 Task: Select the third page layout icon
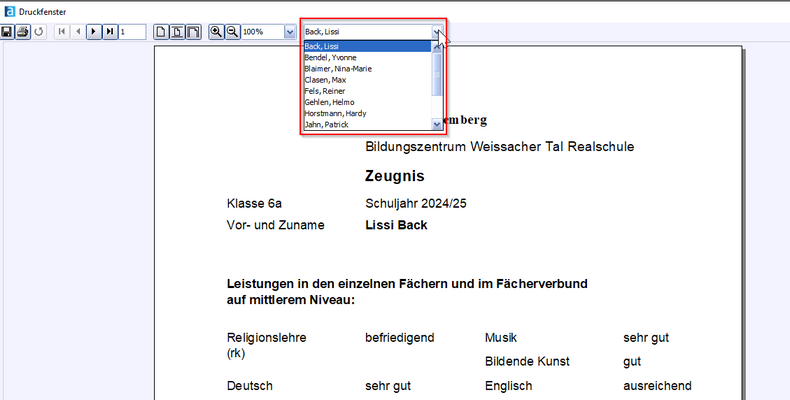click(x=193, y=32)
